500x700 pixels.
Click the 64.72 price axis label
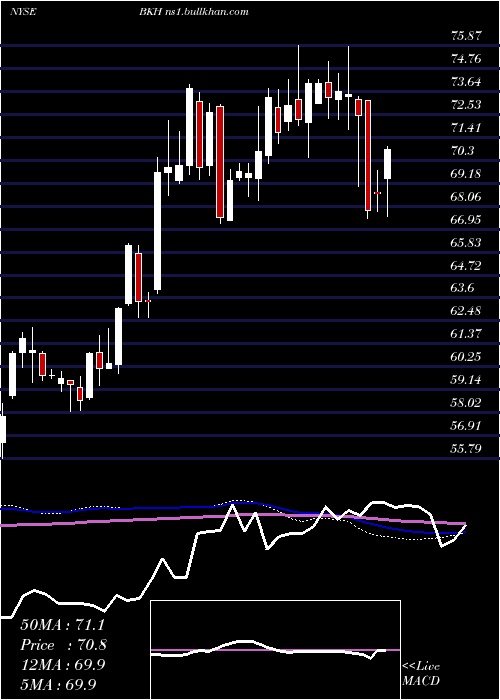point(467,265)
